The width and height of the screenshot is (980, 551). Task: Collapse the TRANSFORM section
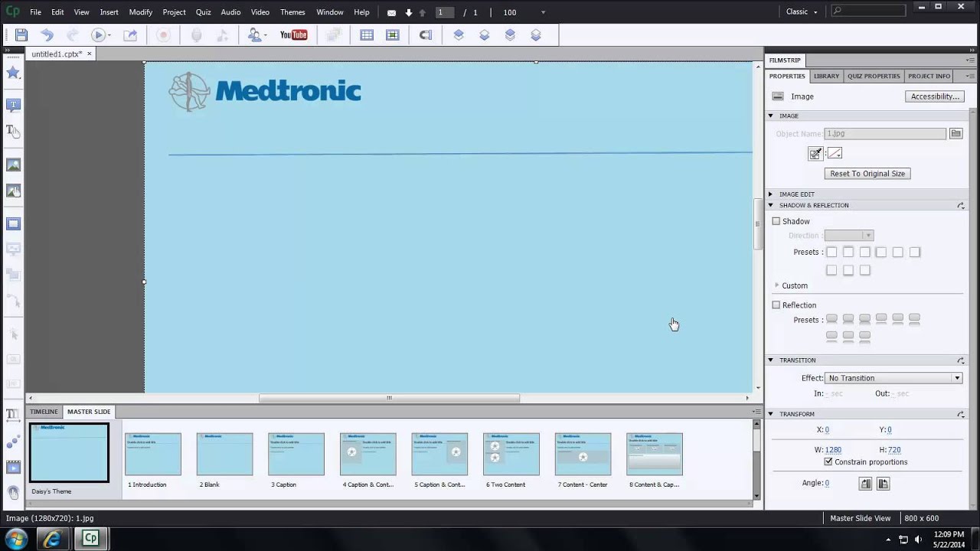771,414
